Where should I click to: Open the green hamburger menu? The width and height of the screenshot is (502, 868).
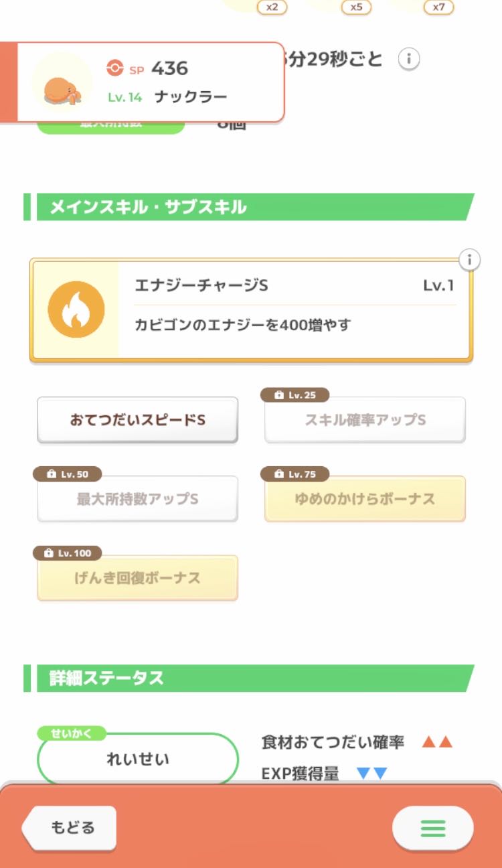pyautogui.click(x=432, y=828)
